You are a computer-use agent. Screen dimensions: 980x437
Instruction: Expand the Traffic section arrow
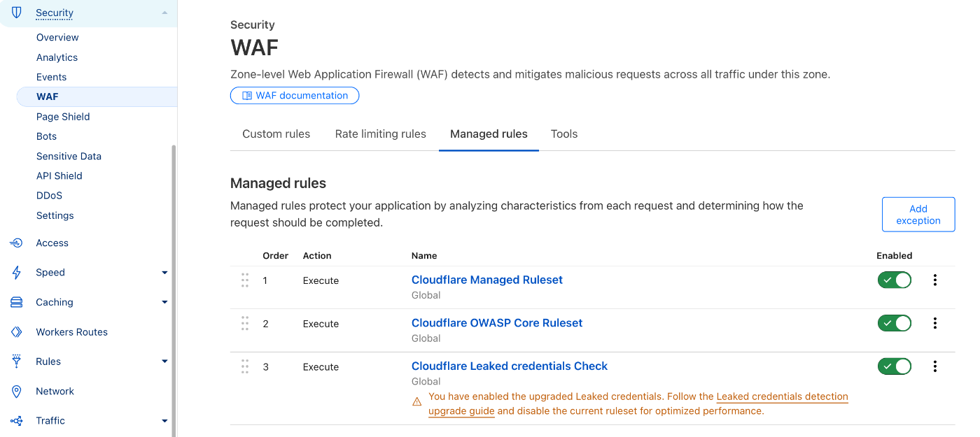(x=164, y=421)
